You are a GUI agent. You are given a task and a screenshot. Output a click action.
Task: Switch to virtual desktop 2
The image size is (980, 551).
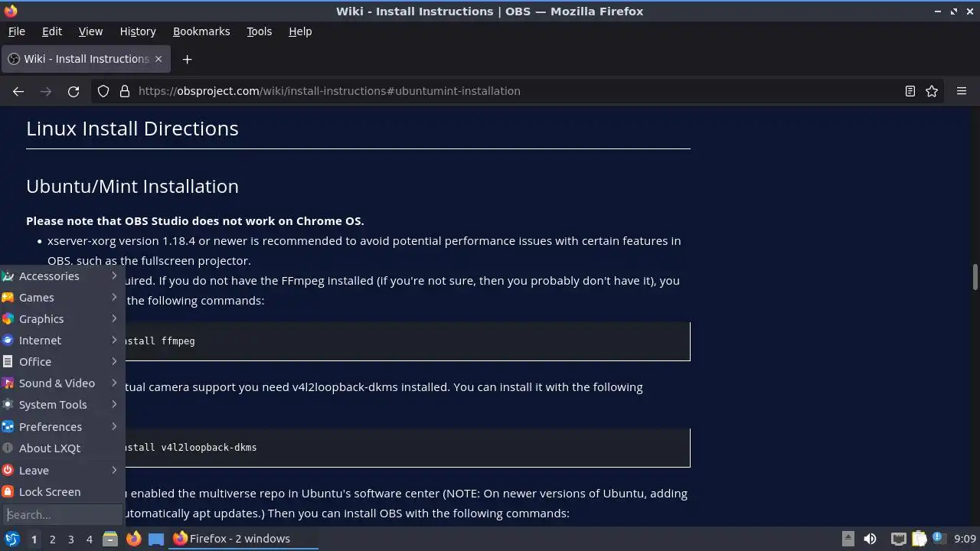(x=52, y=540)
